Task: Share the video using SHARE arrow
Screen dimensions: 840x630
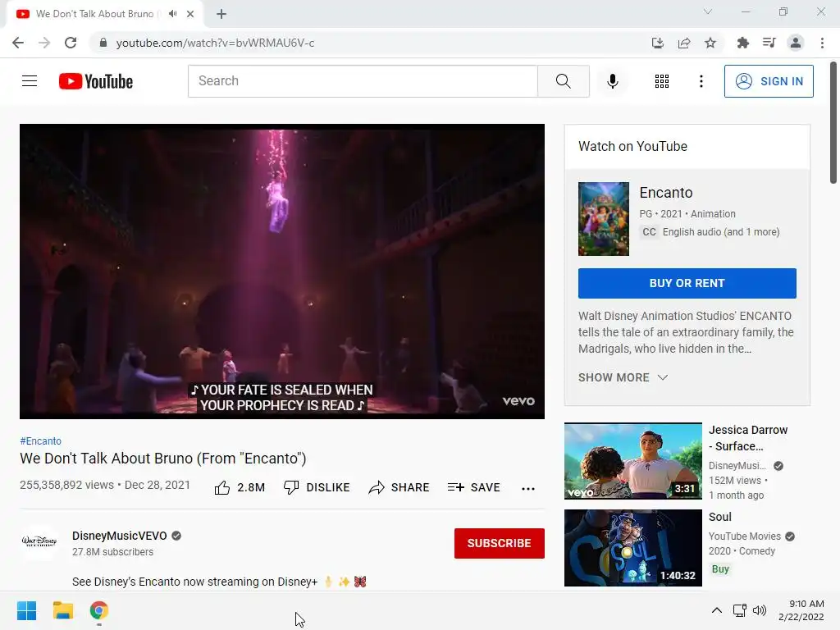Action: [x=399, y=487]
